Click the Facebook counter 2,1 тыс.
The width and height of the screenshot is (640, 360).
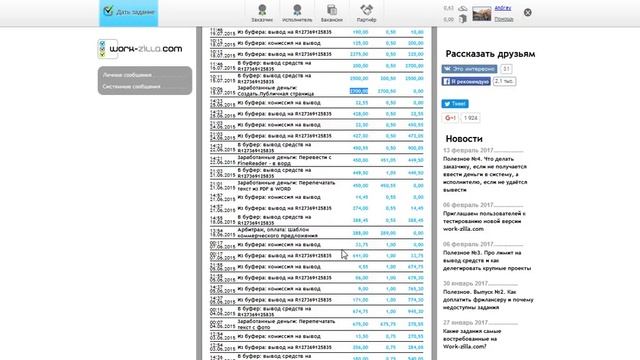click(x=504, y=82)
